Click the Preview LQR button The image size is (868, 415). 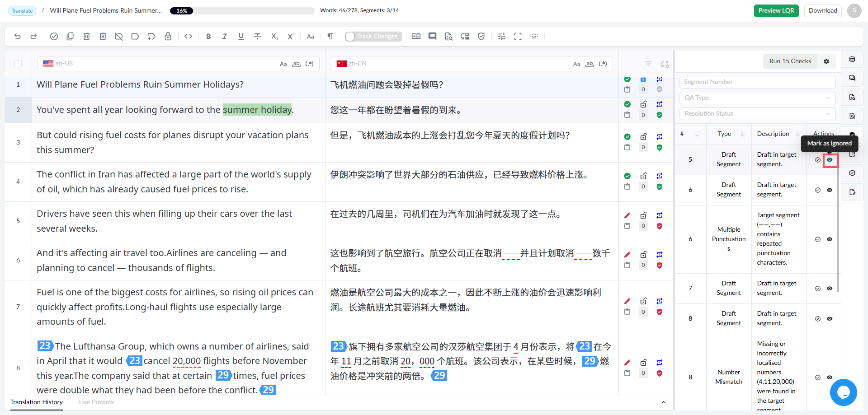776,11
